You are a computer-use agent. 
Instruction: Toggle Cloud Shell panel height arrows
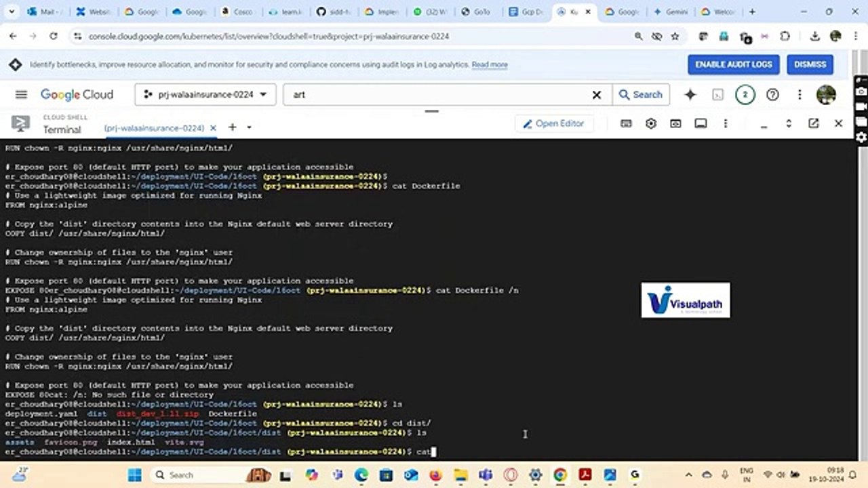[789, 124]
